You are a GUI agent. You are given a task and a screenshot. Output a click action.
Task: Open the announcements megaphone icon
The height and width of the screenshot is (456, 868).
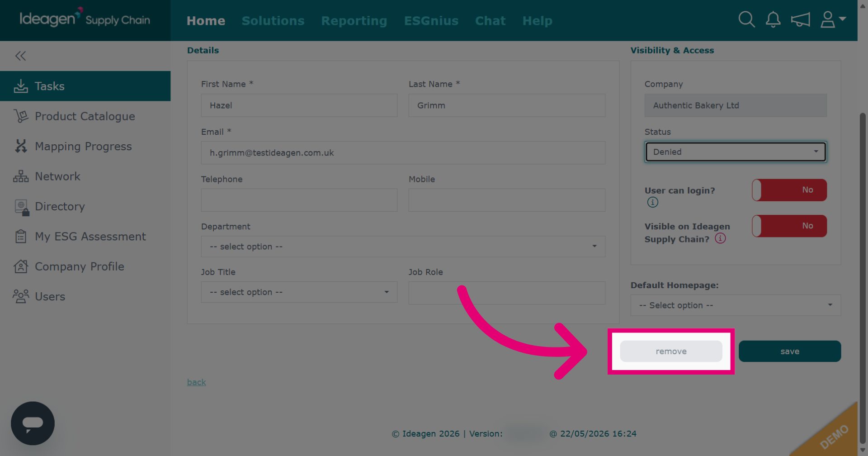click(x=800, y=19)
